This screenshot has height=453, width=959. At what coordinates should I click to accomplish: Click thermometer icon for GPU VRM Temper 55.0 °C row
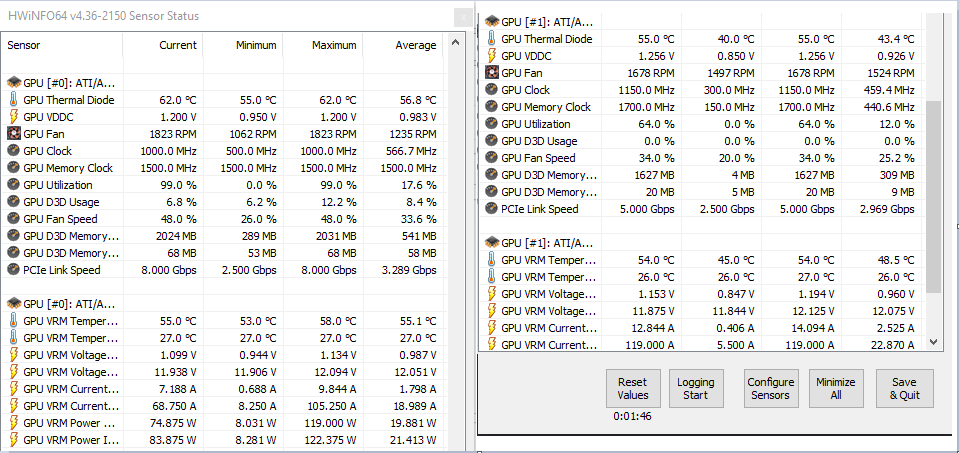(13, 321)
